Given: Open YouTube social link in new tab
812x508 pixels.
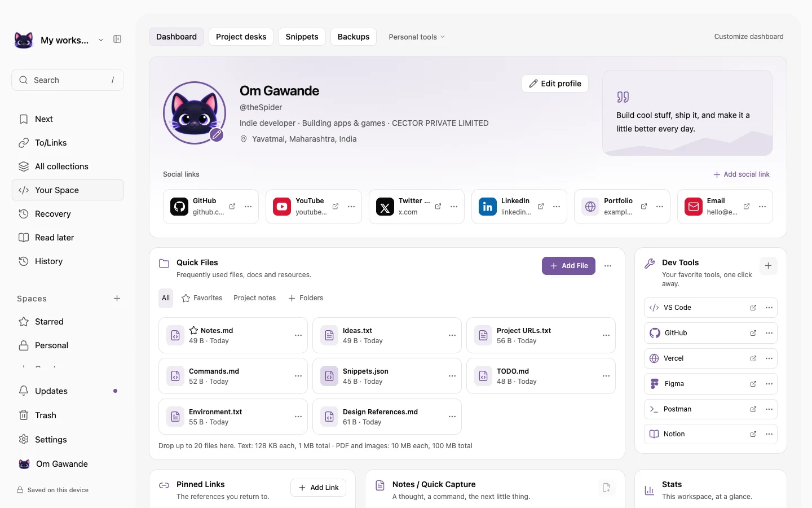Looking at the screenshot, I should pyautogui.click(x=336, y=207).
